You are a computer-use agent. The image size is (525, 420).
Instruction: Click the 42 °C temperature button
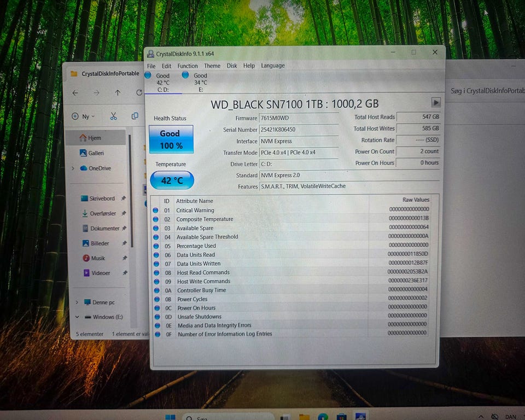tap(172, 180)
